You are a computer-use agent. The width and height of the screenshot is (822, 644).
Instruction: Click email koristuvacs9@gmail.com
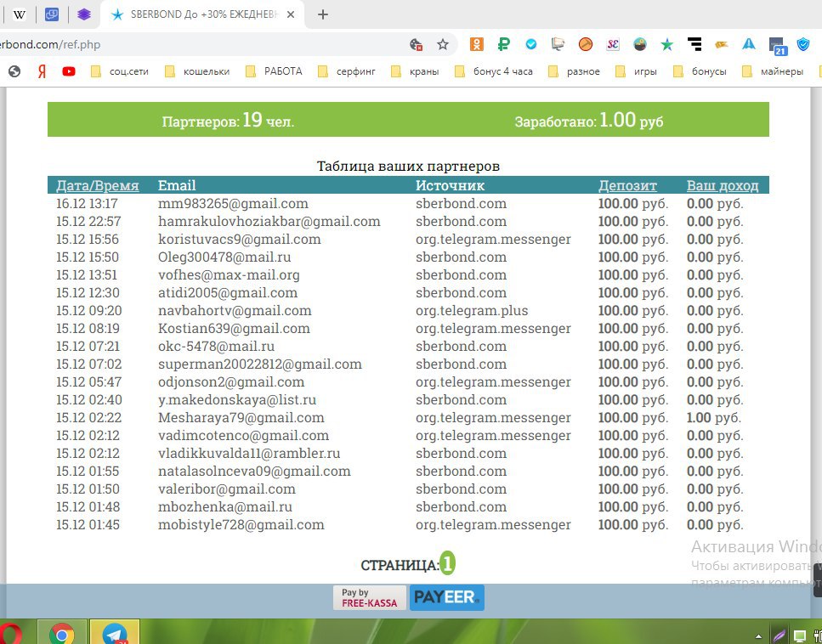tap(240, 239)
